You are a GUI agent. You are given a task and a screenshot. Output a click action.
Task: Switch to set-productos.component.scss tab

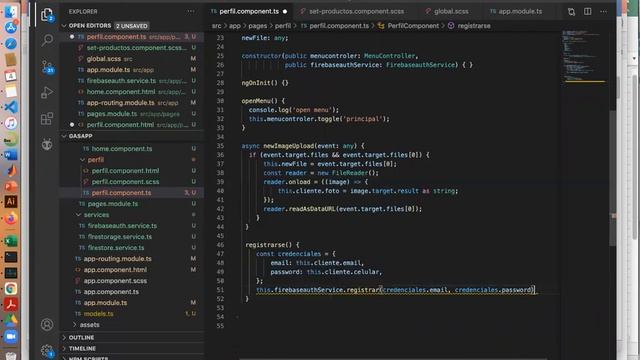(x=356, y=11)
